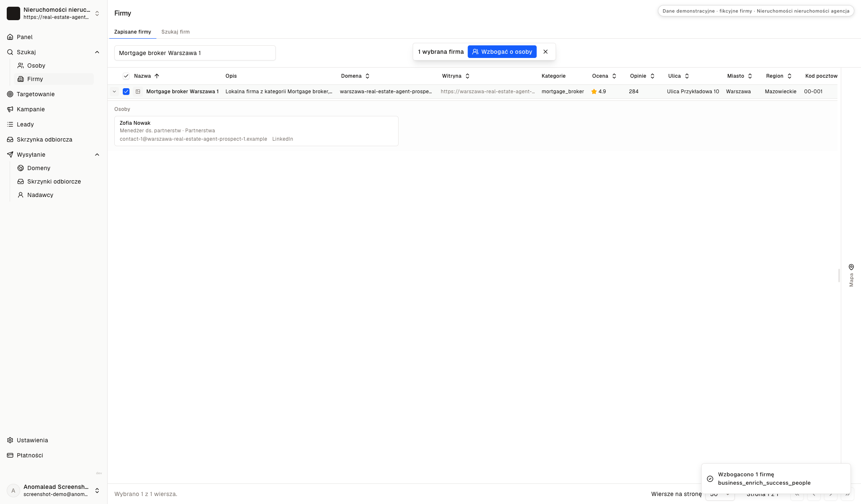Viewport: 861px width, 504px height.
Task: Sort by the Ocena column
Action: [604, 76]
